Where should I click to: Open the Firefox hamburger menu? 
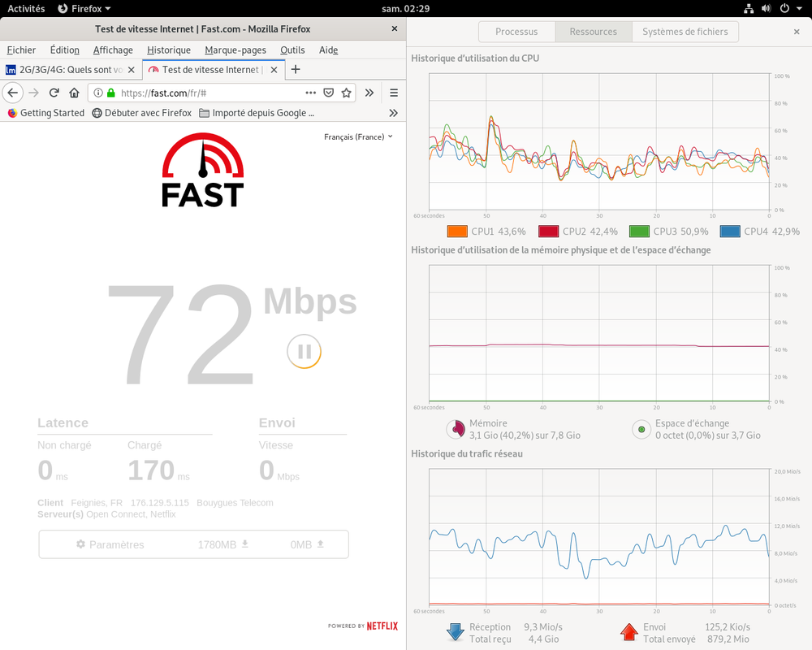tap(394, 93)
